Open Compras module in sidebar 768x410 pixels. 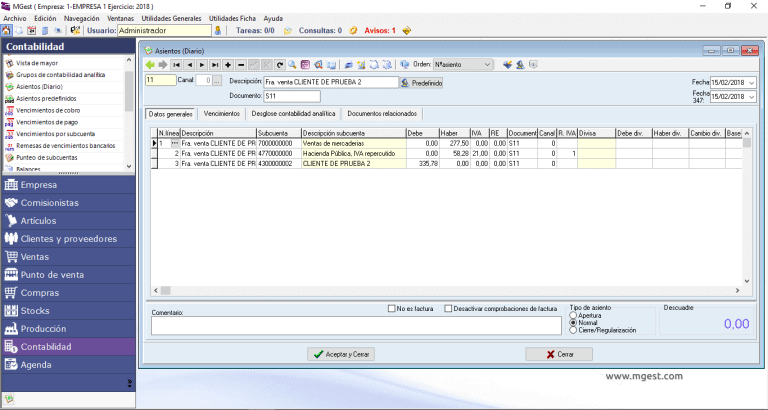pos(68,293)
